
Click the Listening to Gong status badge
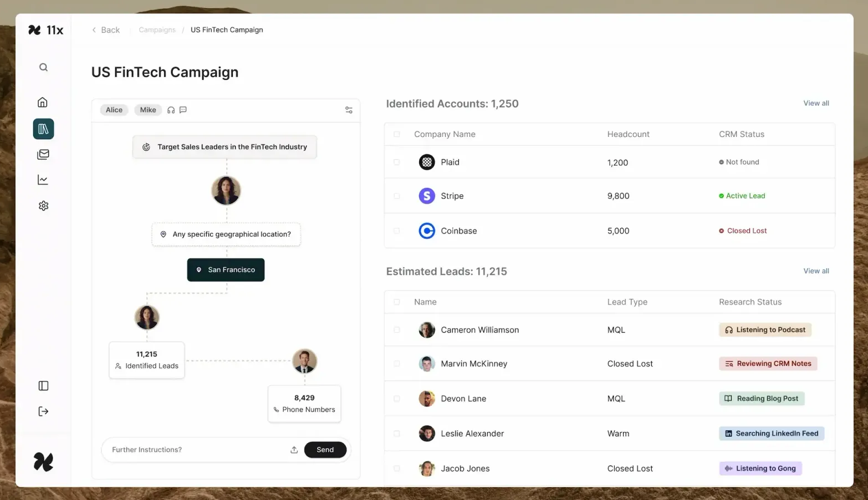click(760, 468)
